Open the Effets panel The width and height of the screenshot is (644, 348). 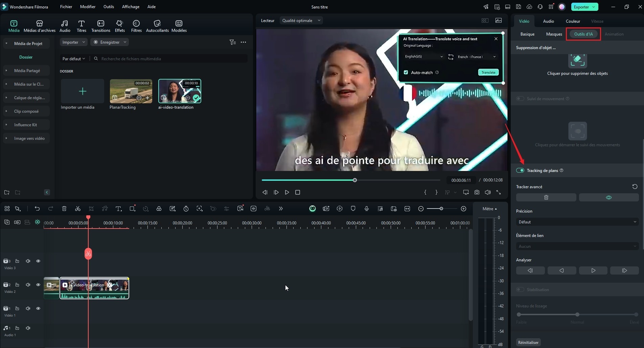click(120, 26)
